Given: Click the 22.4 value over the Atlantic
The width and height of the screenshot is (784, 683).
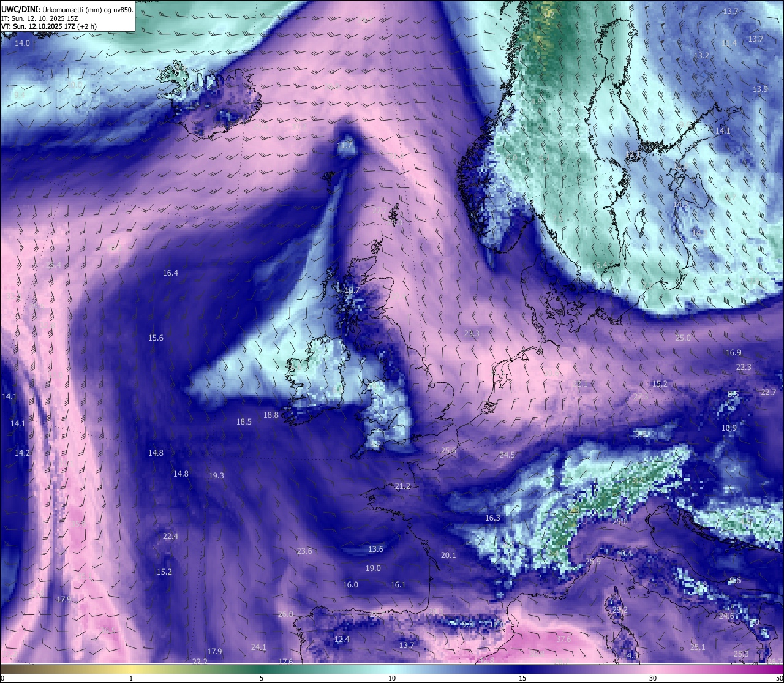Looking at the screenshot, I should (170, 537).
